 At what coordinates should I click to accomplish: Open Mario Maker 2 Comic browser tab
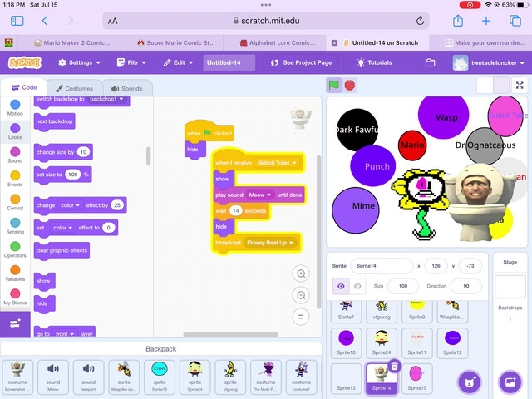72,42
